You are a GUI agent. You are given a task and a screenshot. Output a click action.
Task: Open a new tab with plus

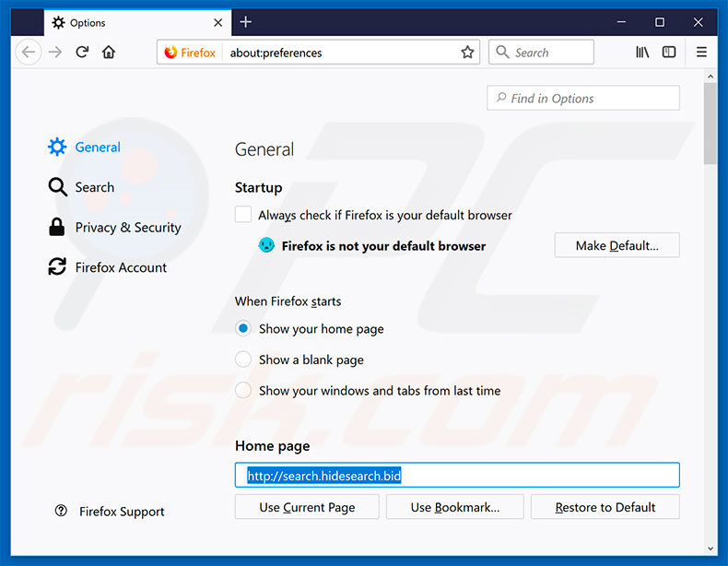pyautogui.click(x=246, y=22)
